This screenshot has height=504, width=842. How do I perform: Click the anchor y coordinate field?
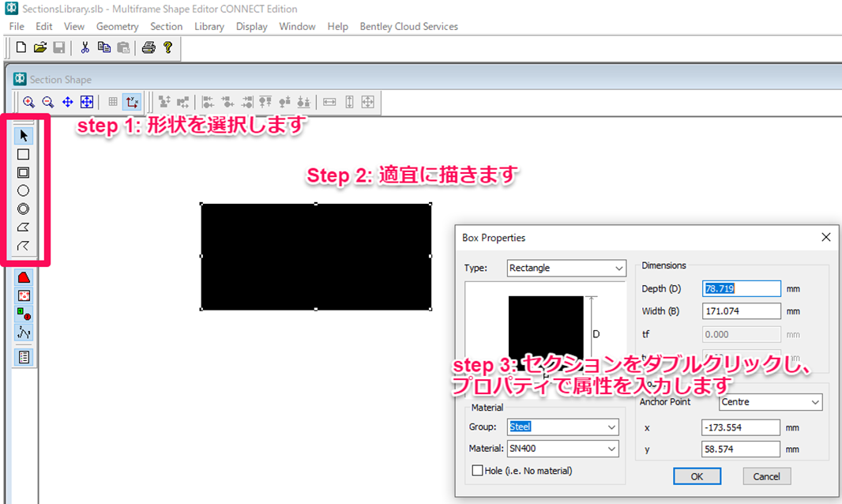point(741,449)
